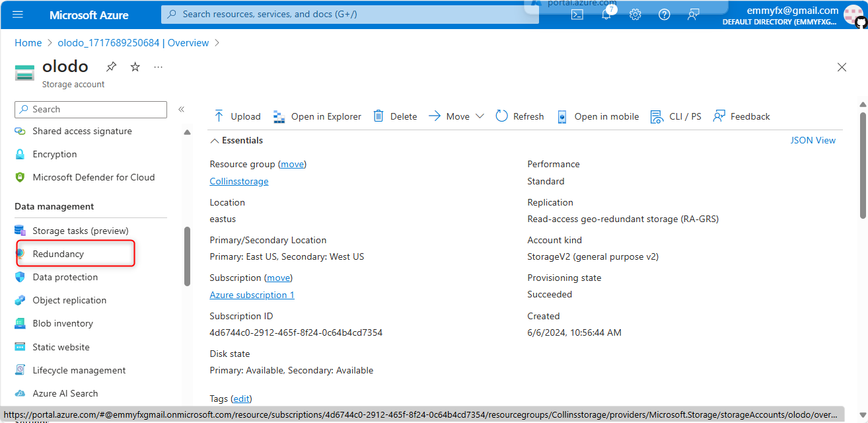
Task: Click the main pane vertical scrollbar
Action: point(863,165)
